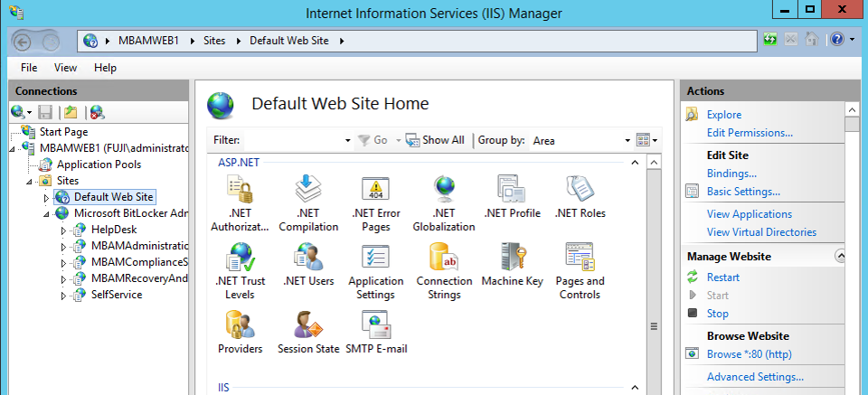This screenshot has height=395, width=868.
Task: Click inside the Filter text field
Action: (x=292, y=140)
